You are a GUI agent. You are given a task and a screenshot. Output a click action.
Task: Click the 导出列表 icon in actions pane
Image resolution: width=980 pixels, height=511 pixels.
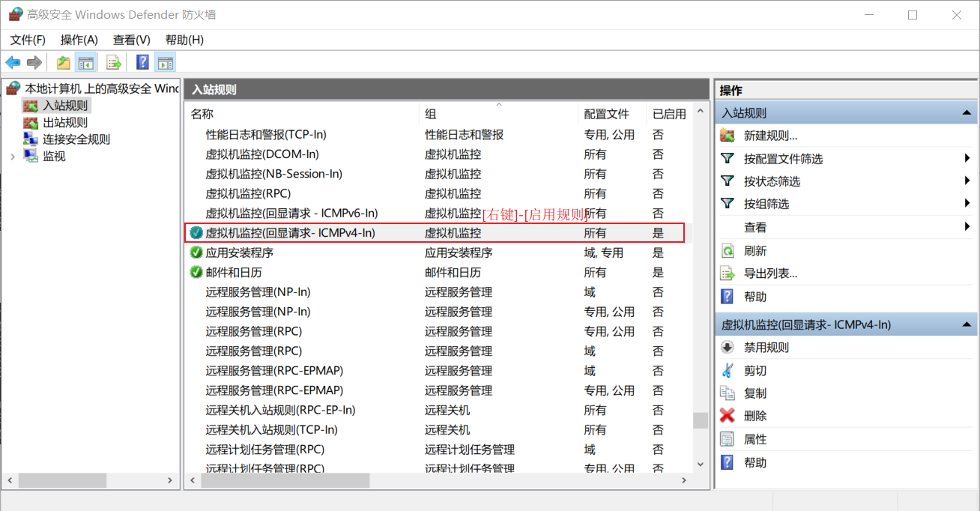[727, 273]
